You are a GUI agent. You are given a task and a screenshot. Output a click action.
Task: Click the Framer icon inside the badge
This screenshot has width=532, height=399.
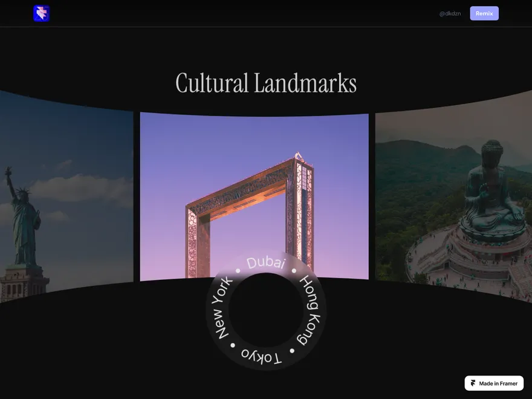pos(473,383)
